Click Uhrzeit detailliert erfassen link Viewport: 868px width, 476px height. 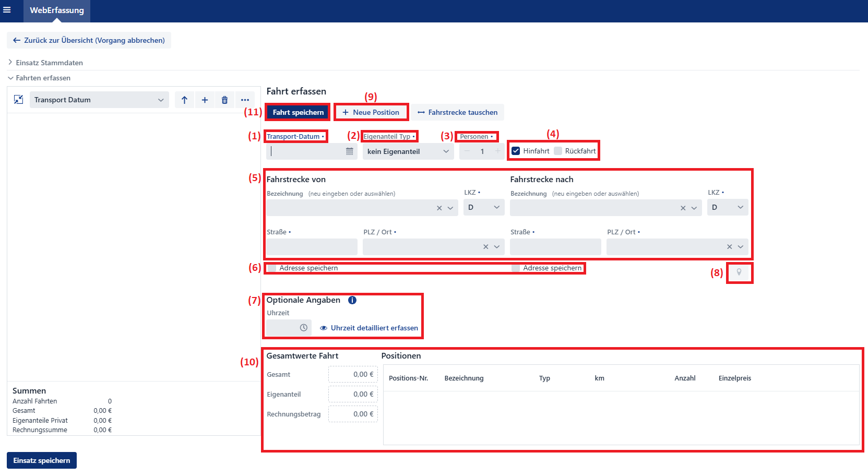coord(374,328)
